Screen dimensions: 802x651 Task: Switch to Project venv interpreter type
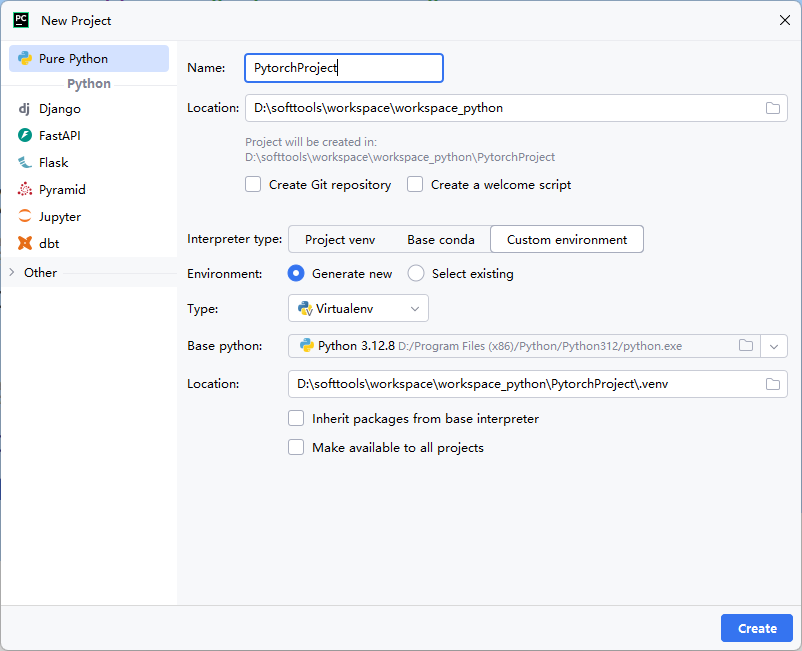340,239
